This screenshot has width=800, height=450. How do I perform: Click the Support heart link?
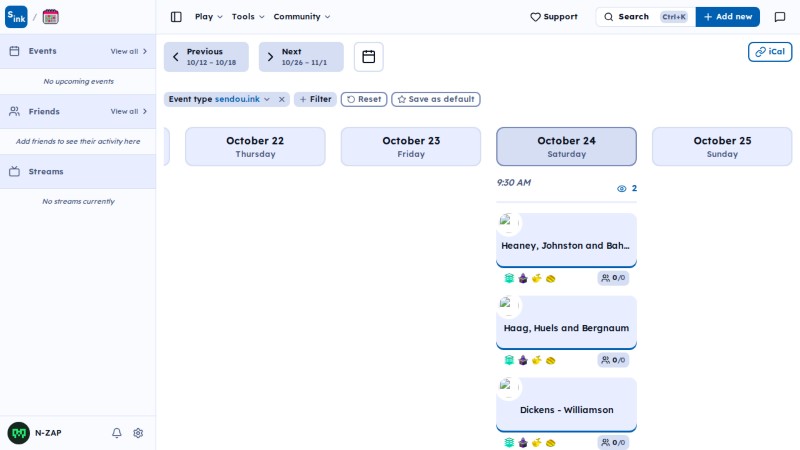click(554, 17)
